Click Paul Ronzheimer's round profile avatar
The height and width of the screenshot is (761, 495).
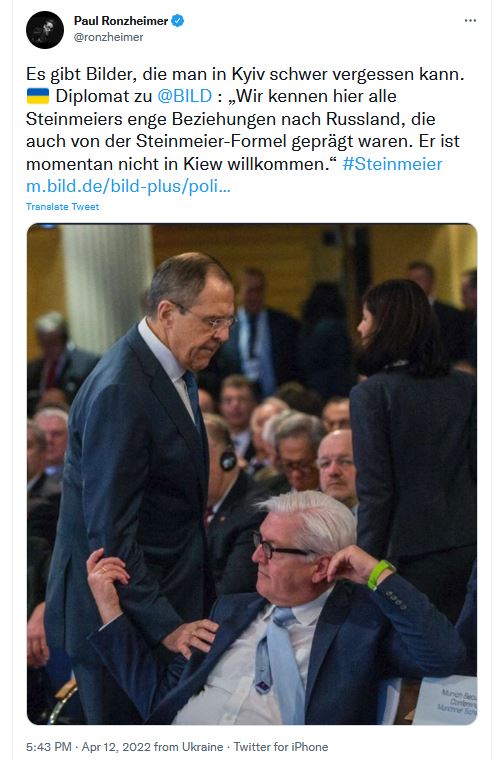45,30
